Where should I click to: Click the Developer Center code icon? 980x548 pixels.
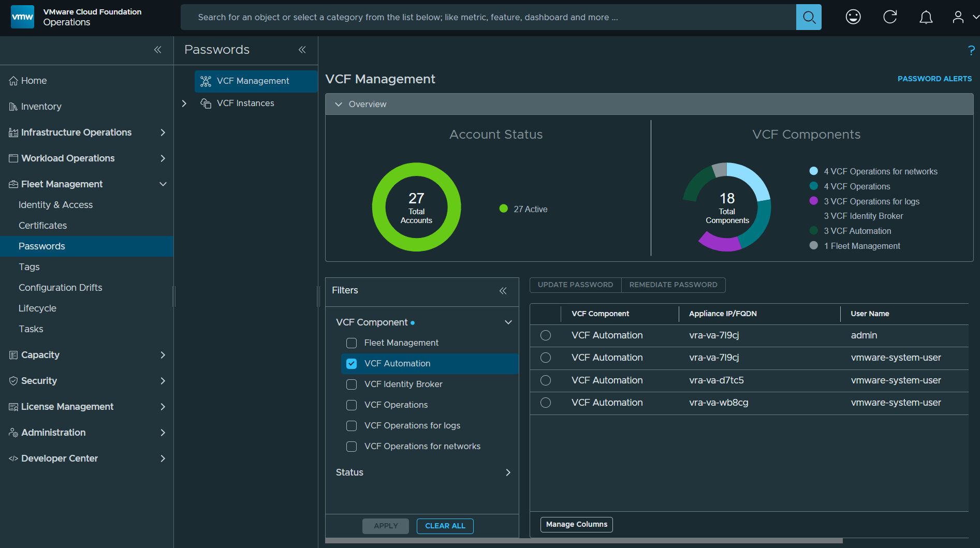point(13,458)
